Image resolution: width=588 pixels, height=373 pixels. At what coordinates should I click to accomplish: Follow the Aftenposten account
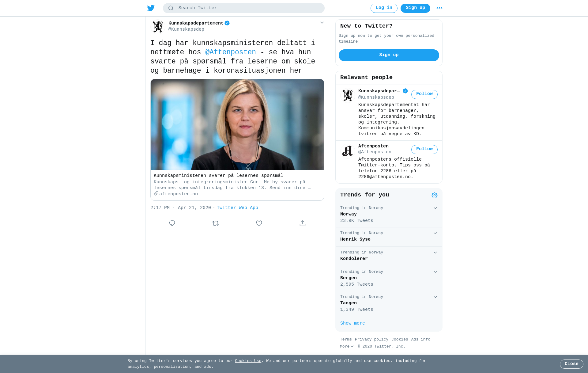click(x=424, y=149)
